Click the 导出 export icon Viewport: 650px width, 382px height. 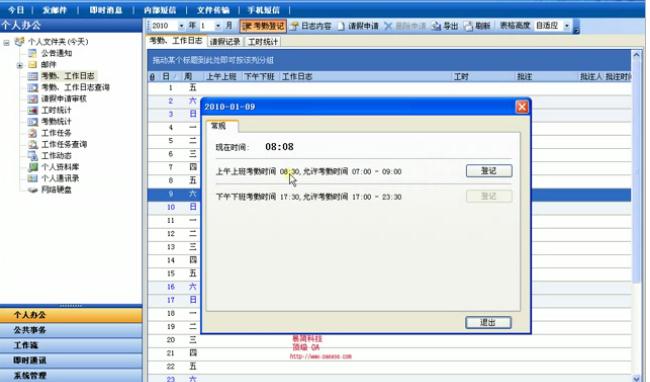445,26
